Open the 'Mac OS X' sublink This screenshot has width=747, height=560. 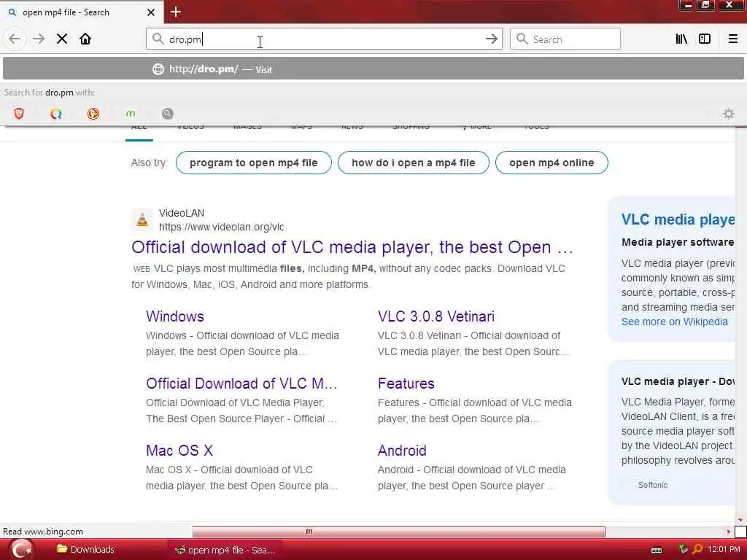click(x=179, y=451)
